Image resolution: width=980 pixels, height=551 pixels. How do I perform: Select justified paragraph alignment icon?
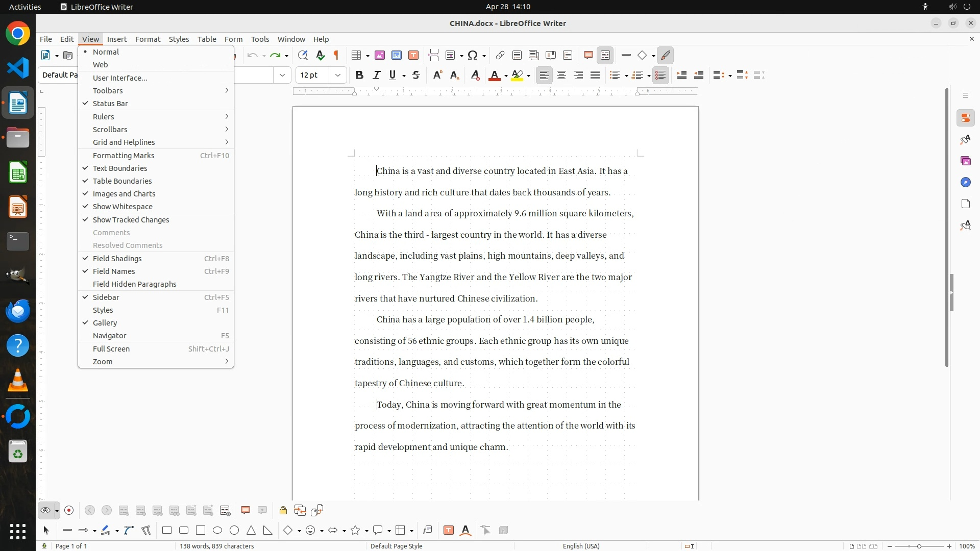coord(595,75)
